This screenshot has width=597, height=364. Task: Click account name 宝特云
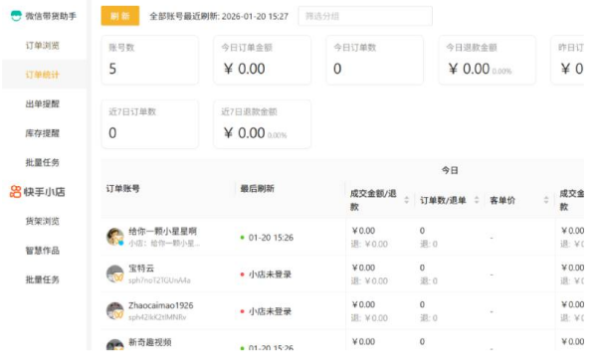[x=141, y=269]
